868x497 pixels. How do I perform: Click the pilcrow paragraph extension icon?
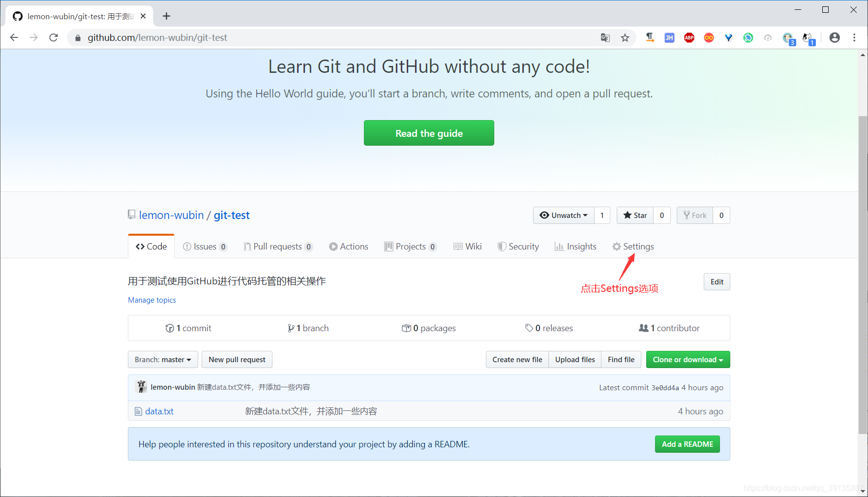coord(650,38)
